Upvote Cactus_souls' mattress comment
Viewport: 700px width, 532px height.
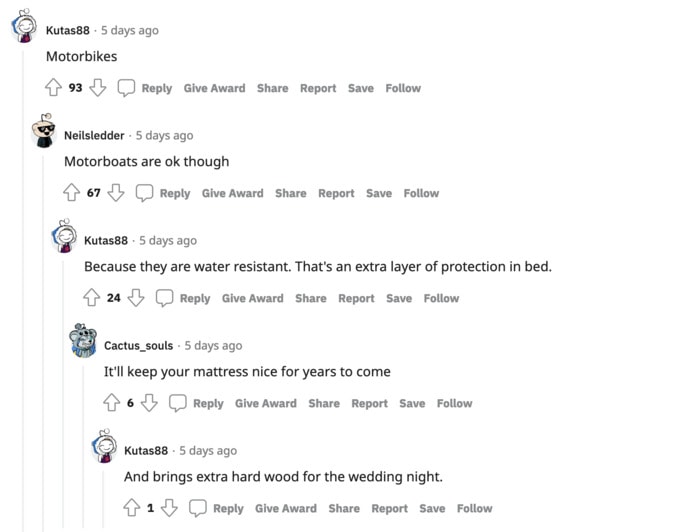(x=112, y=403)
